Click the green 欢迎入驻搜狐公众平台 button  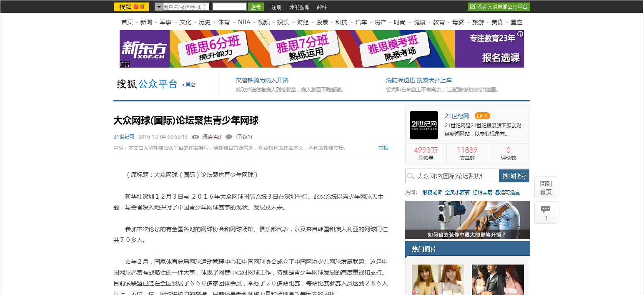(x=499, y=7)
